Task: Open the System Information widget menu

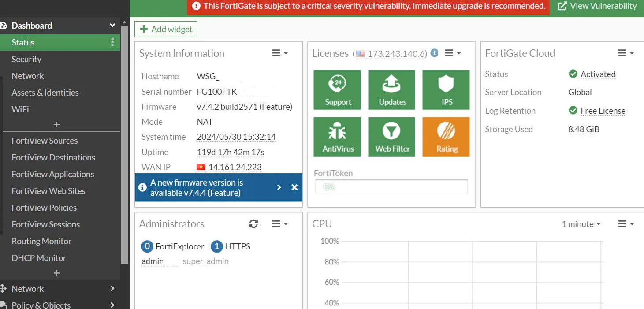Action: pos(279,53)
